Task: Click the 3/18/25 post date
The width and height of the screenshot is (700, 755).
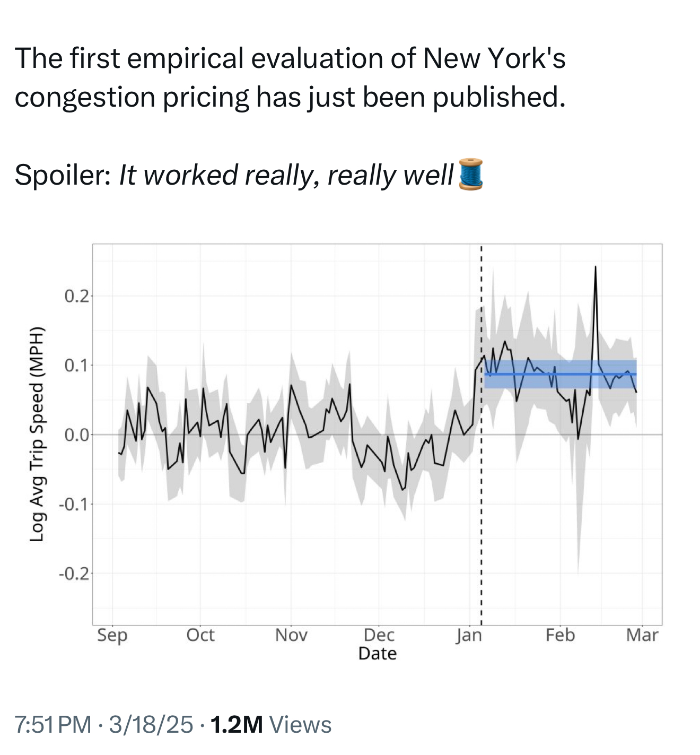Action: [151, 725]
